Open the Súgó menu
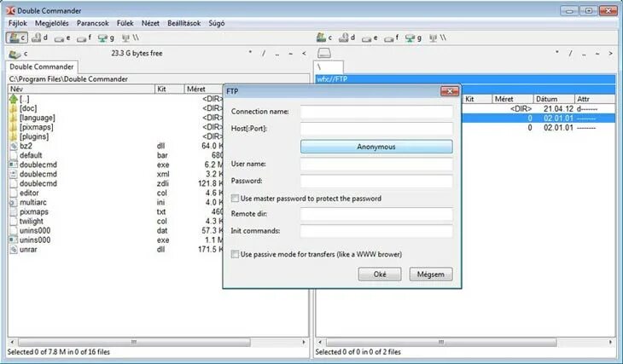 coord(217,23)
